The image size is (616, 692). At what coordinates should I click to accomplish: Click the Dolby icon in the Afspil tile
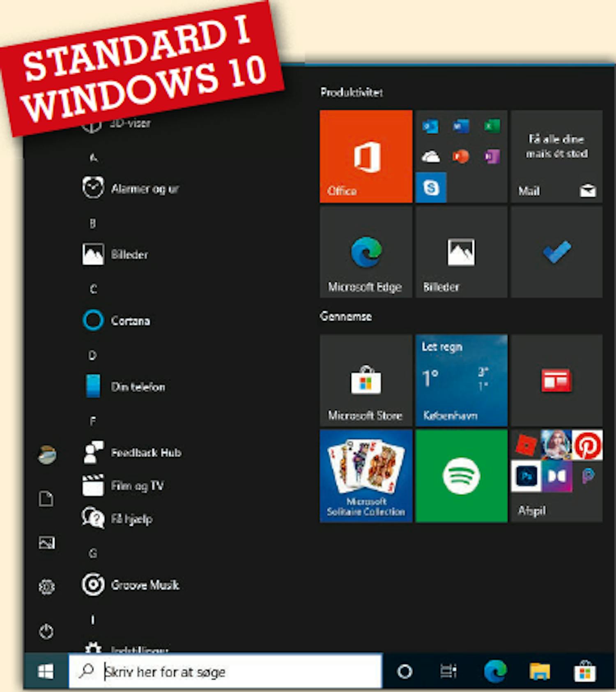click(x=556, y=476)
